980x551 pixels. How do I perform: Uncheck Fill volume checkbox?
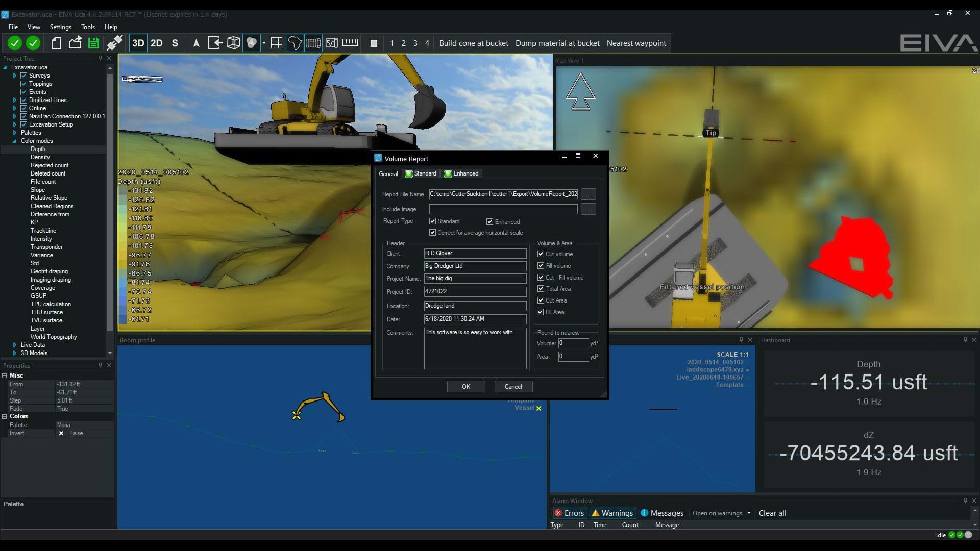(x=541, y=266)
